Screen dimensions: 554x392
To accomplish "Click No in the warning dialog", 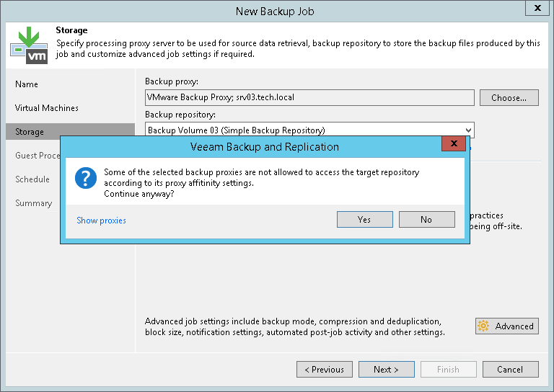I will 426,220.
